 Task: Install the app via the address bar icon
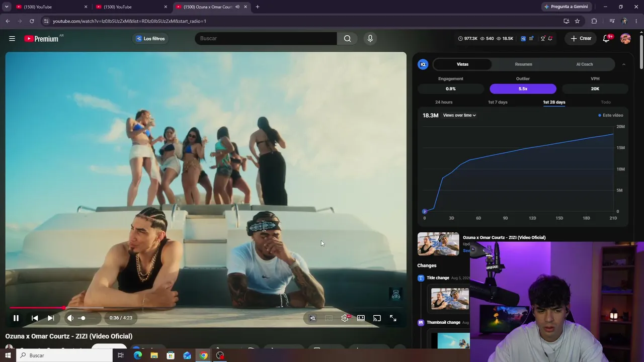pyautogui.click(x=566, y=21)
